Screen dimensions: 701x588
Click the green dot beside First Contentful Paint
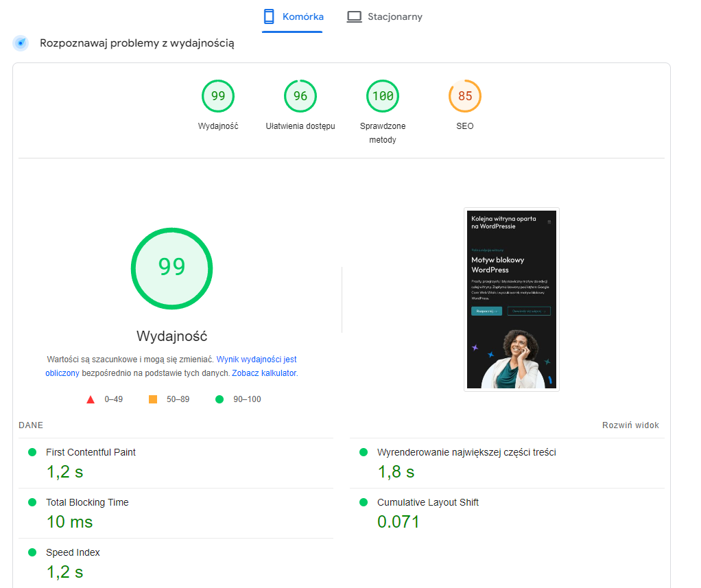tap(32, 452)
